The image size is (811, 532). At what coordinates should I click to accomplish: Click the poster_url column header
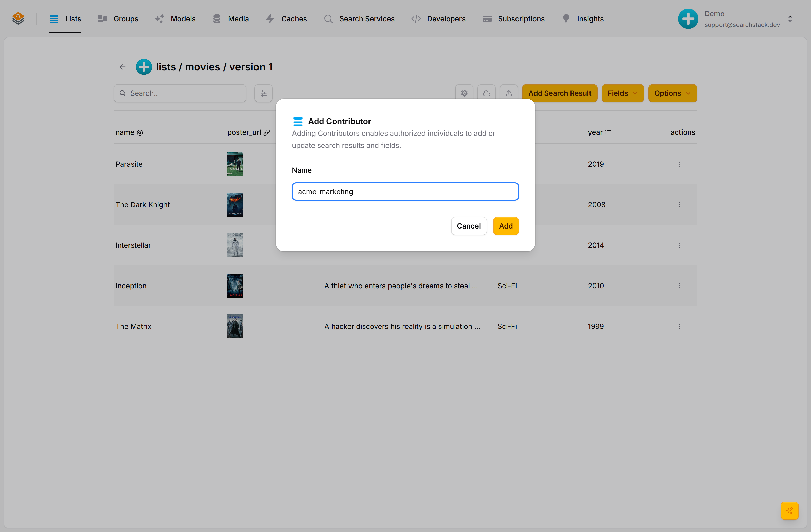[x=244, y=132]
